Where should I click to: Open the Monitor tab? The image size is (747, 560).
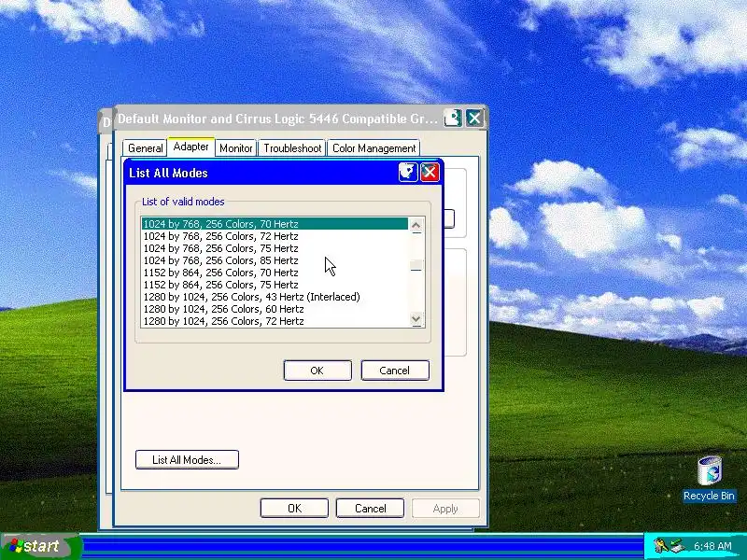pyautogui.click(x=236, y=148)
